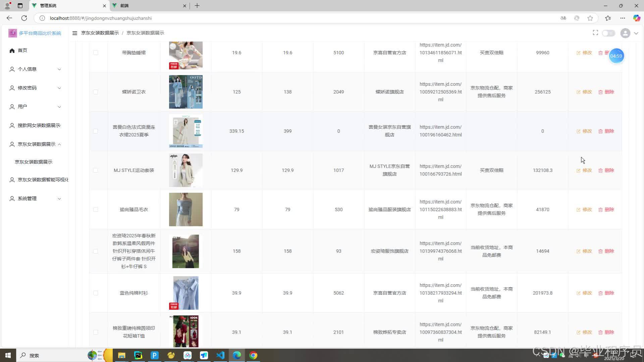Open 搜款网女装数据展示 menu item
Image resolution: width=644 pixels, height=362 pixels.
click(39, 125)
